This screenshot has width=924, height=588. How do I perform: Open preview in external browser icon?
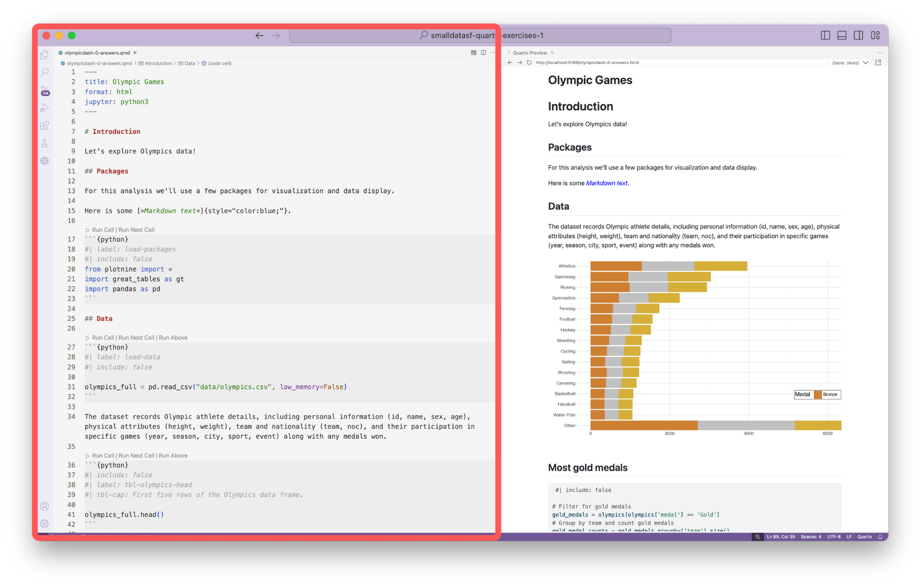878,63
